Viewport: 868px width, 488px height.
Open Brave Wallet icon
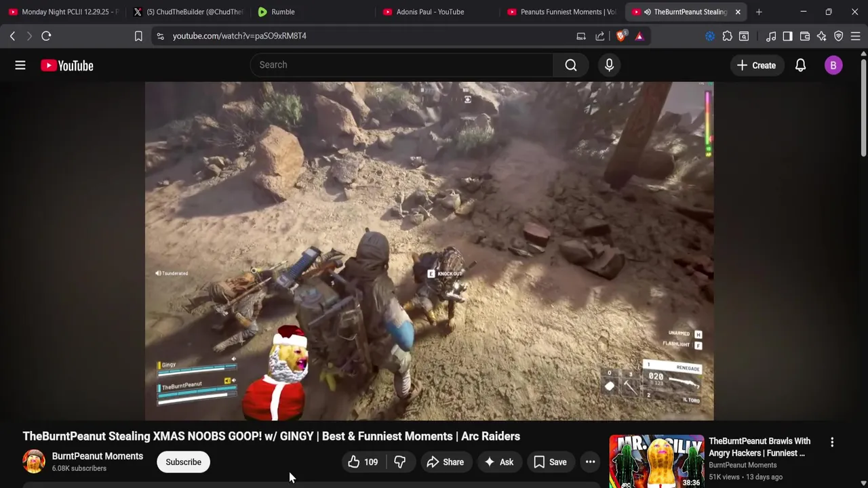pyautogui.click(x=805, y=36)
